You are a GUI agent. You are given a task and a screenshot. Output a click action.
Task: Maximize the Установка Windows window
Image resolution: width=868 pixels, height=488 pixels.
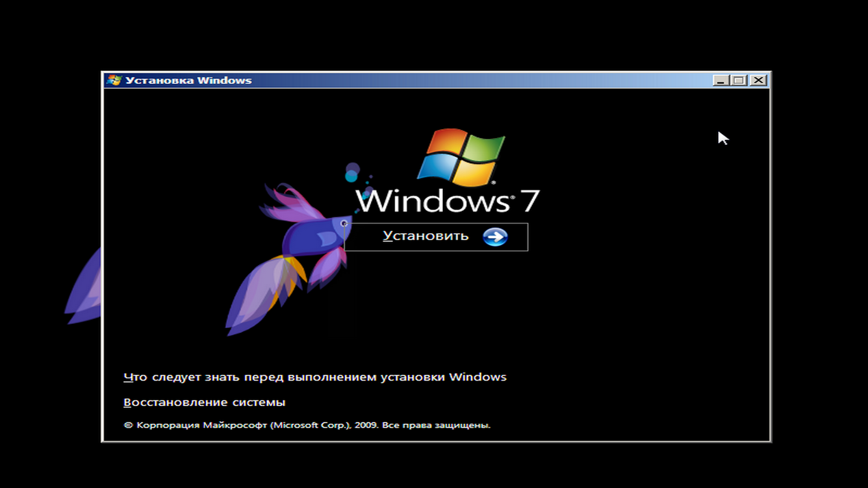(x=738, y=81)
